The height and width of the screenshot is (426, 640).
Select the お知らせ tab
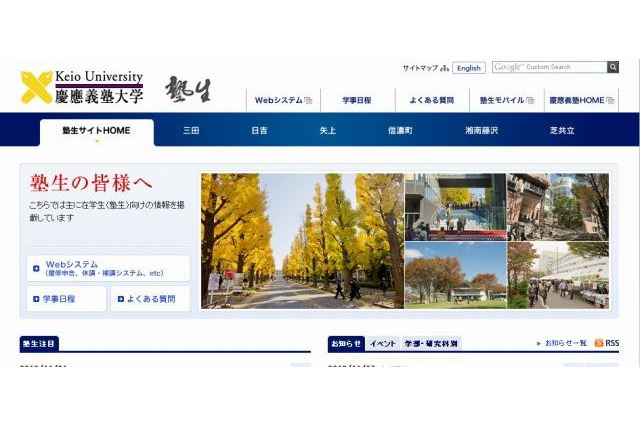[346, 344]
